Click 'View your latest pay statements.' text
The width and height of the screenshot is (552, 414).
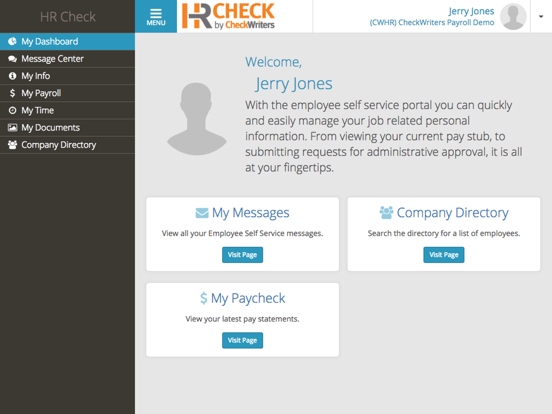click(x=242, y=319)
